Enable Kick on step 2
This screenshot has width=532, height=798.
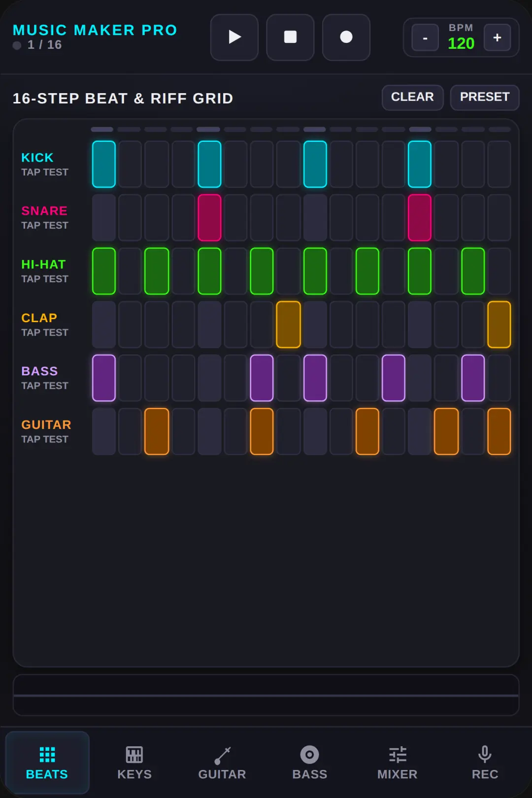[x=130, y=164]
